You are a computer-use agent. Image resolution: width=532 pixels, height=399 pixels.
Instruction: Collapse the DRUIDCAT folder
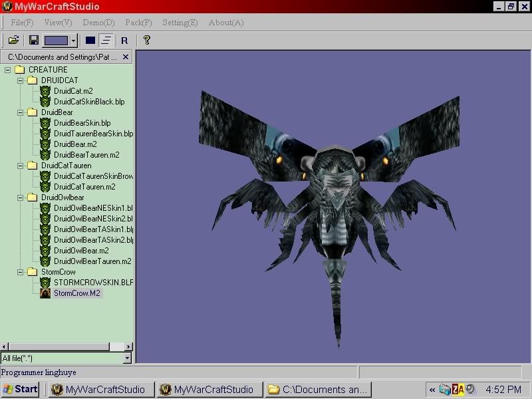21,80
